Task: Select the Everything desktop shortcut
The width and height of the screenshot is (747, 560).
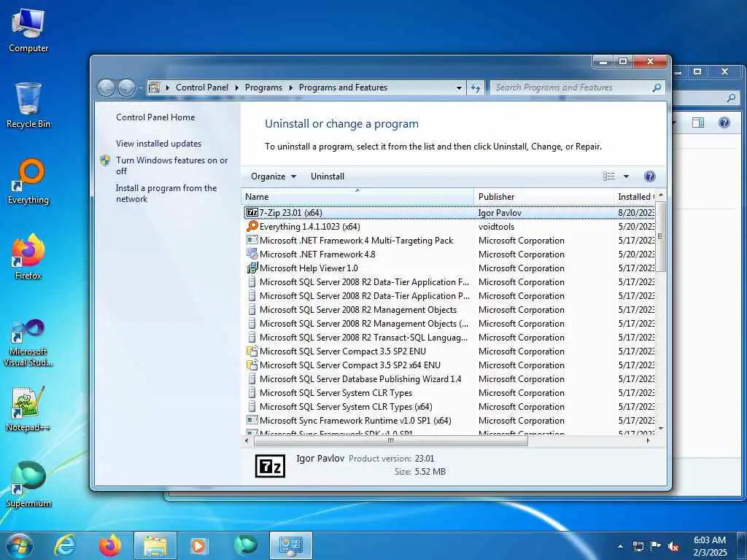Action: point(28,182)
